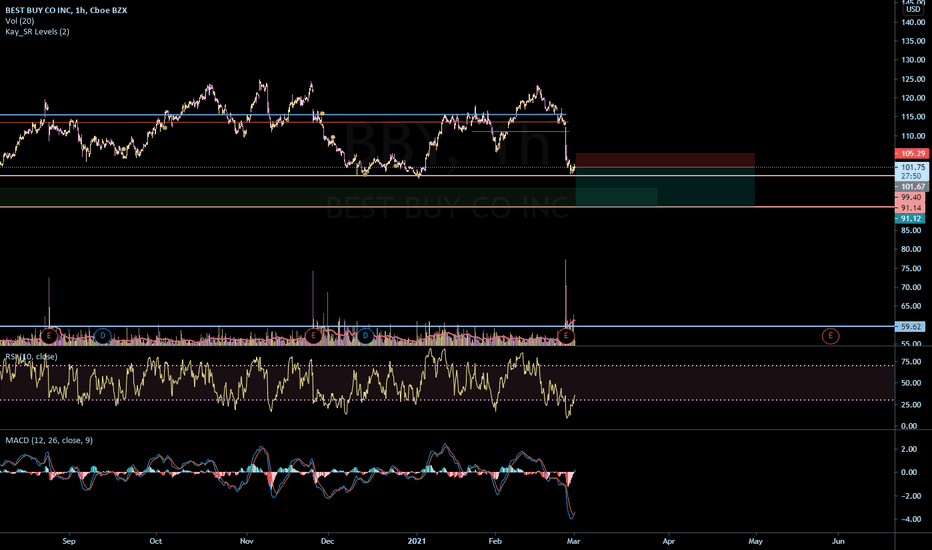The height and width of the screenshot is (550, 932).
Task: Click the MACD (12, 26, close, 9) legend
Action: tap(49, 441)
